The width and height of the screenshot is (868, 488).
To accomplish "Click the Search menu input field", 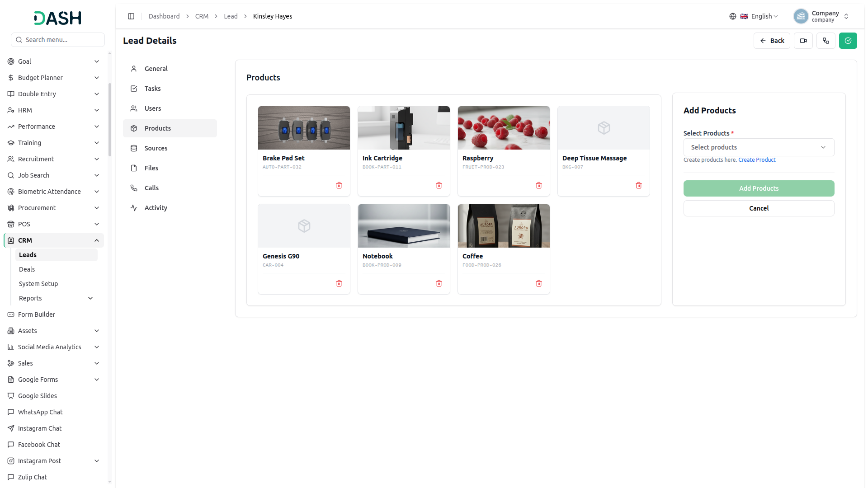I will point(58,40).
